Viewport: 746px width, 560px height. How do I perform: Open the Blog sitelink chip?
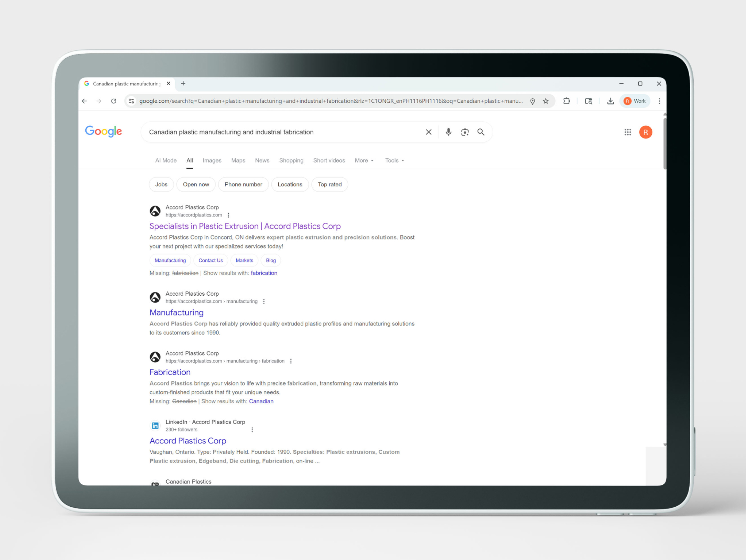tap(271, 261)
